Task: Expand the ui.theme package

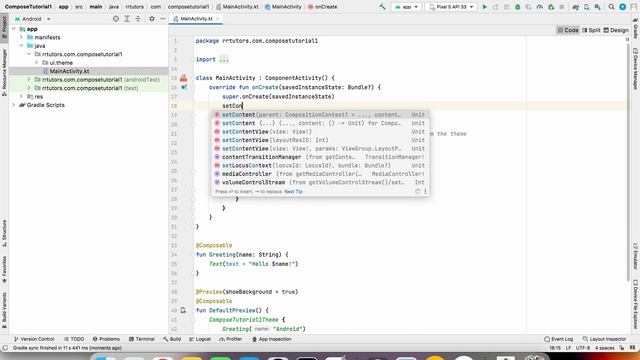Action: click(37, 62)
